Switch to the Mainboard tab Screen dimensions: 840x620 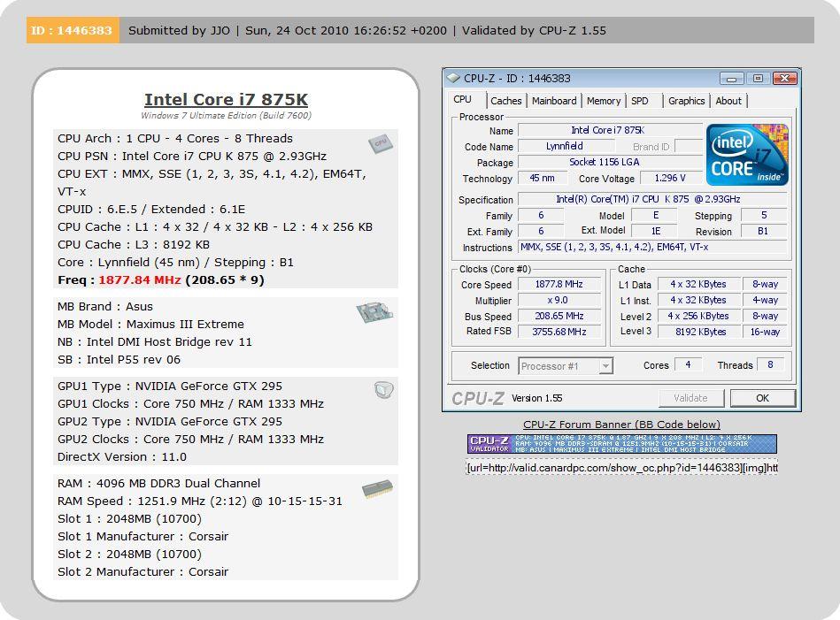click(554, 101)
